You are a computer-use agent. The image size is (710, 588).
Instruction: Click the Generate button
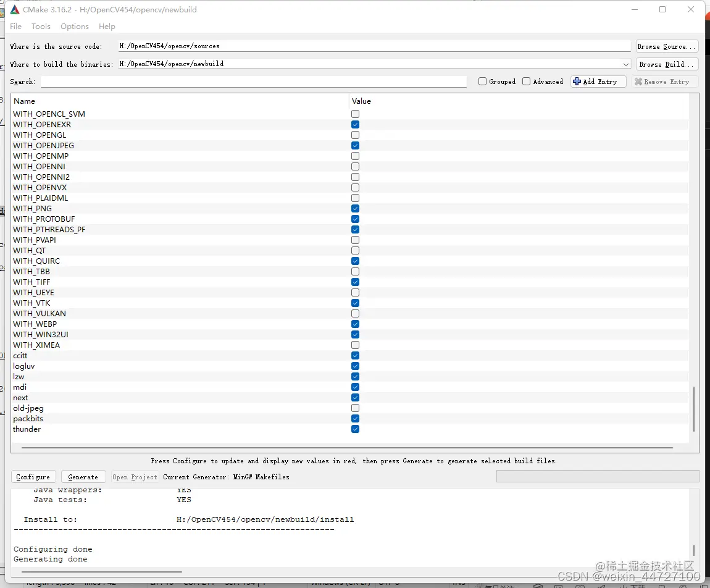83,477
